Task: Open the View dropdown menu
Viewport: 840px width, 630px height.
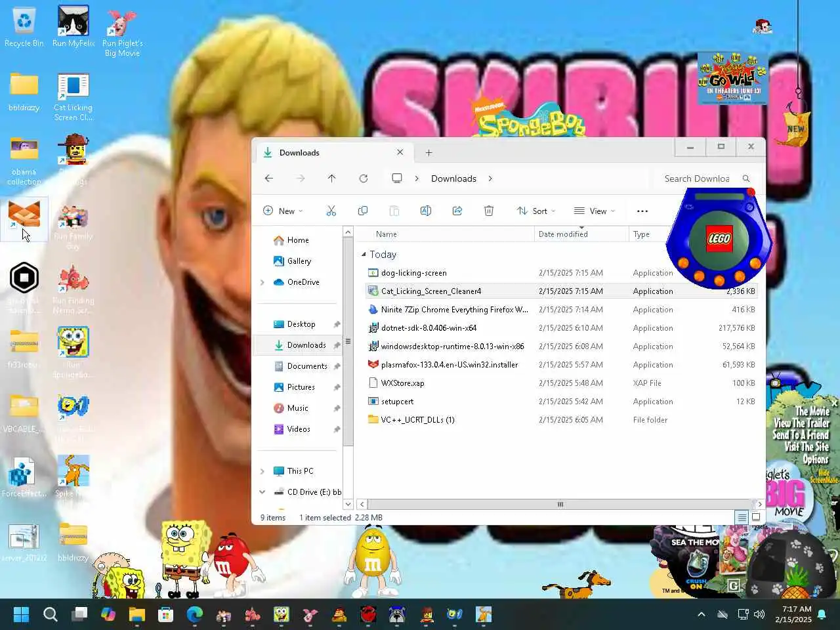Action: (595, 211)
